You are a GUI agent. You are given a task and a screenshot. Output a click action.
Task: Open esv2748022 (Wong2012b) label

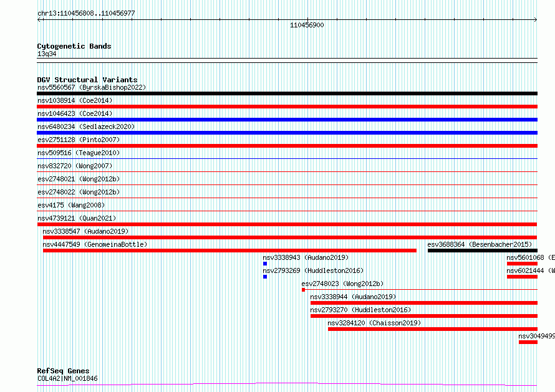[79, 192]
